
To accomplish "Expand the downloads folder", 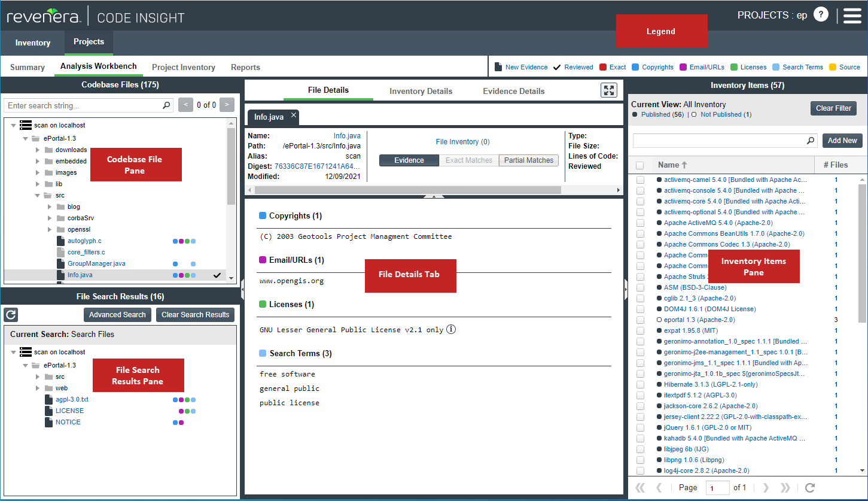I will click(x=38, y=150).
